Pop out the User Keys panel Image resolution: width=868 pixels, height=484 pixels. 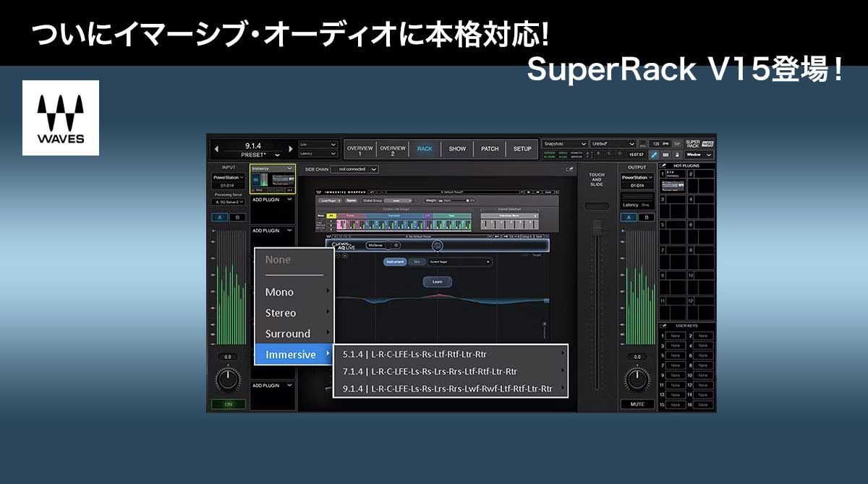[x=663, y=326]
